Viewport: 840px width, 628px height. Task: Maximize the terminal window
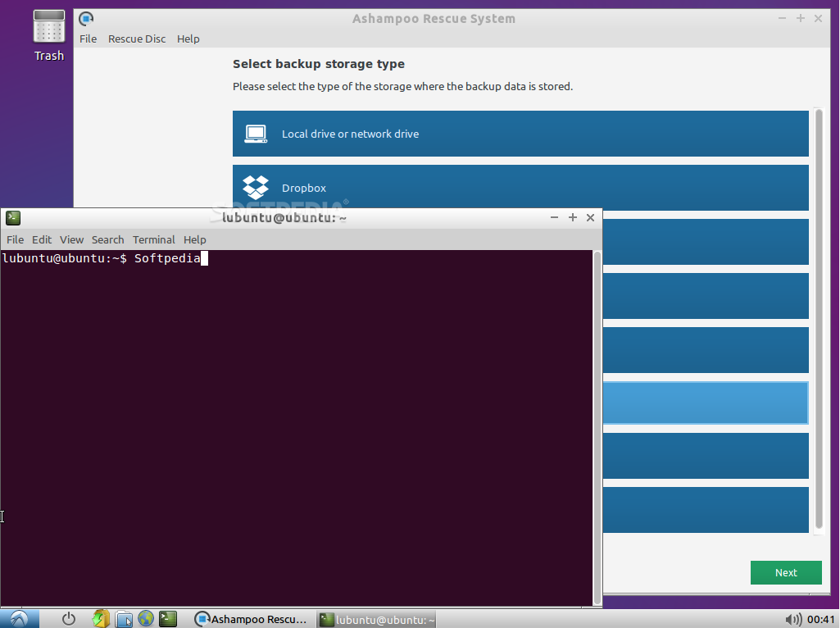coord(573,217)
